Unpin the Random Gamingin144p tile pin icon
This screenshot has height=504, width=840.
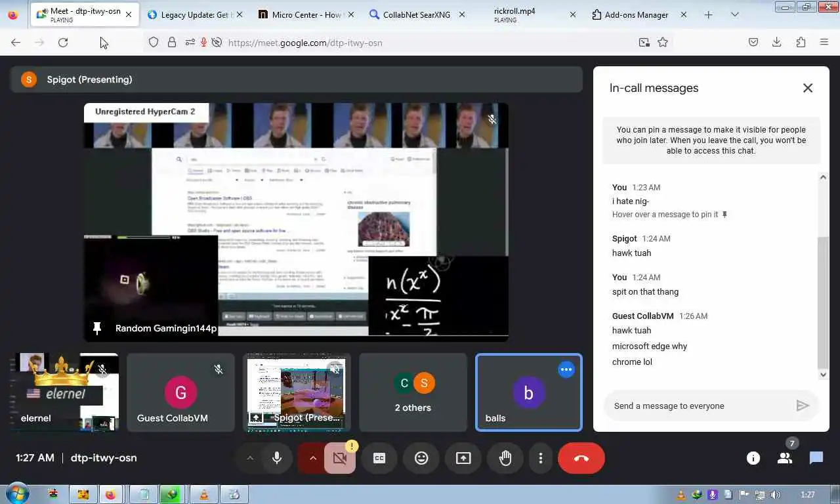click(x=97, y=328)
